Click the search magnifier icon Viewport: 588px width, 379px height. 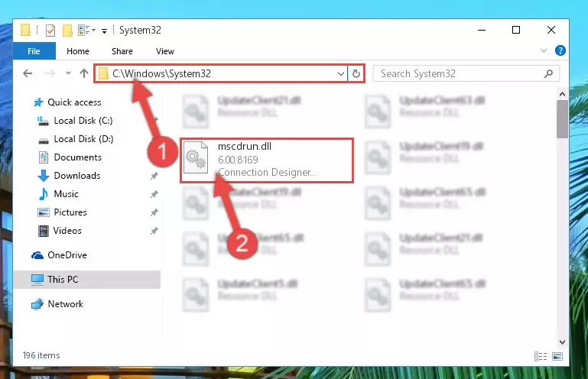[x=549, y=73]
